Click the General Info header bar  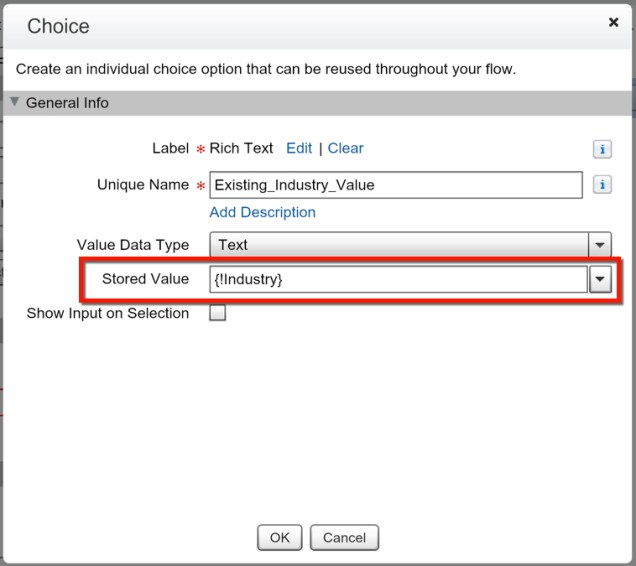coord(318,103)
